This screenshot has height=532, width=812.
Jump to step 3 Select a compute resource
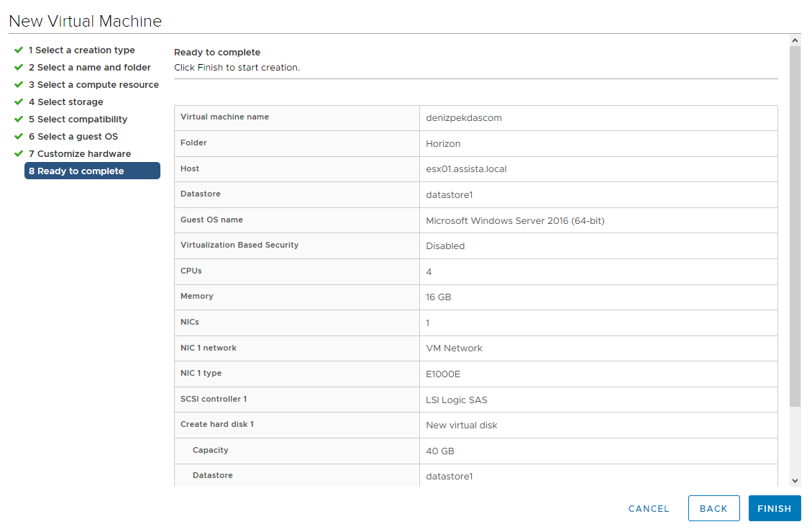pyautogui.click(x=93, y=84)
